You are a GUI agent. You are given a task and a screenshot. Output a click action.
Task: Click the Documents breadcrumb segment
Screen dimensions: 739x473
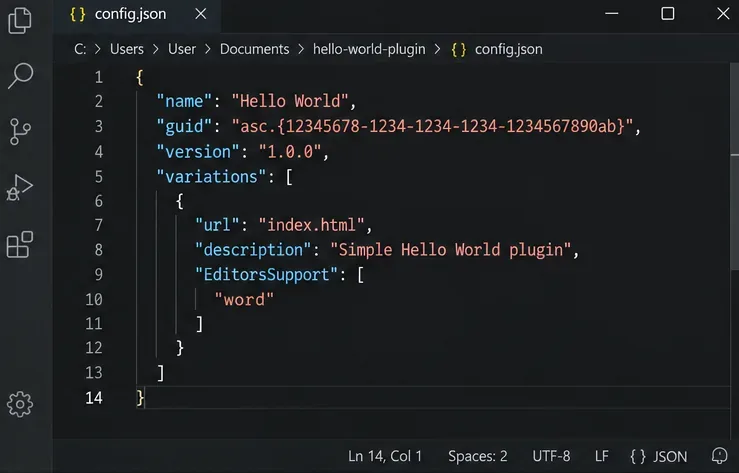(255, 49)
